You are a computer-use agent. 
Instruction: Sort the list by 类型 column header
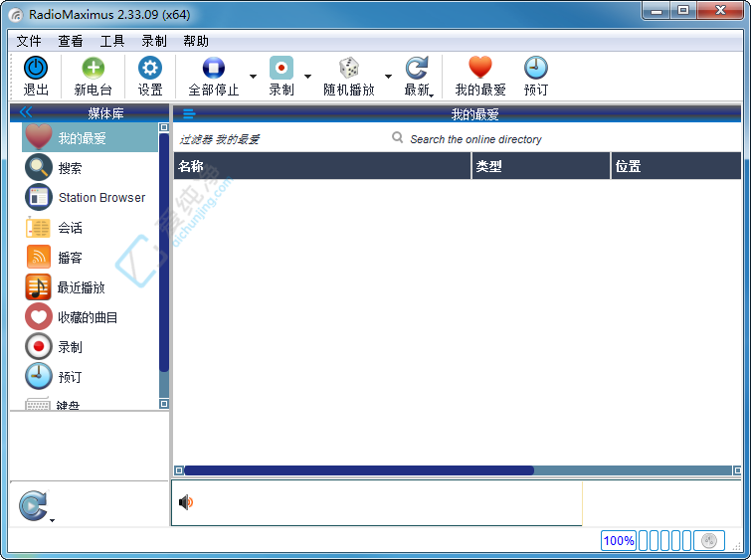(541, 166)
